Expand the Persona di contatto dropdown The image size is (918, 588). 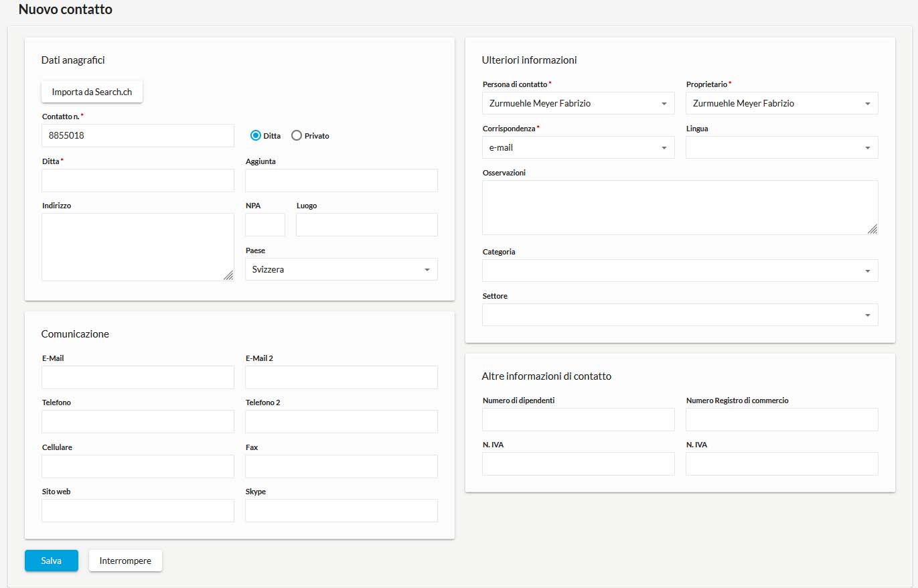coord(578,103)
